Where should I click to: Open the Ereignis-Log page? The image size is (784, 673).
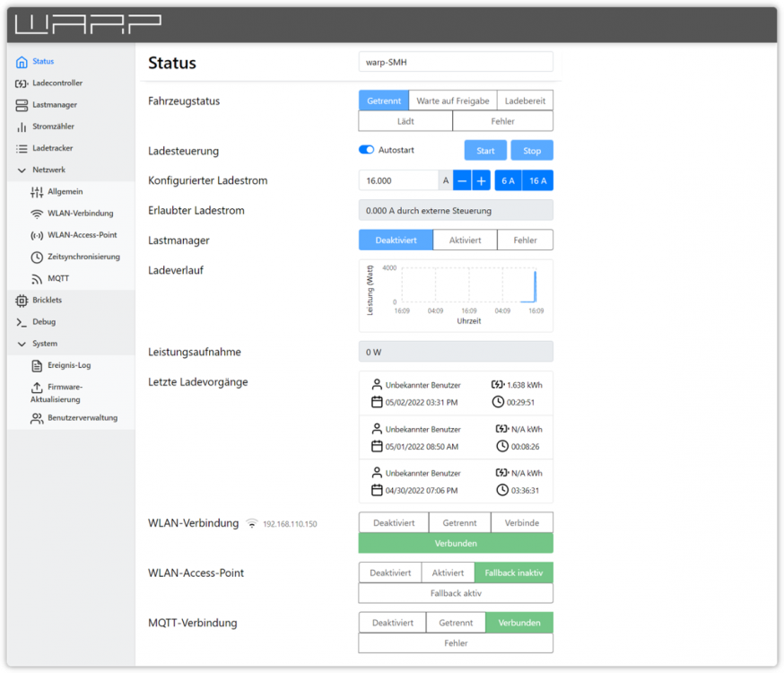tap(68, 365)
